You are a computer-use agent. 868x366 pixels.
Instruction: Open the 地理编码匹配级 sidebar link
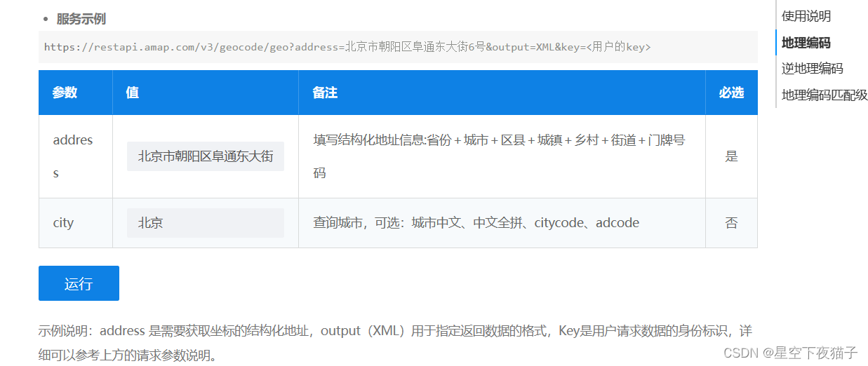point(824,95)
